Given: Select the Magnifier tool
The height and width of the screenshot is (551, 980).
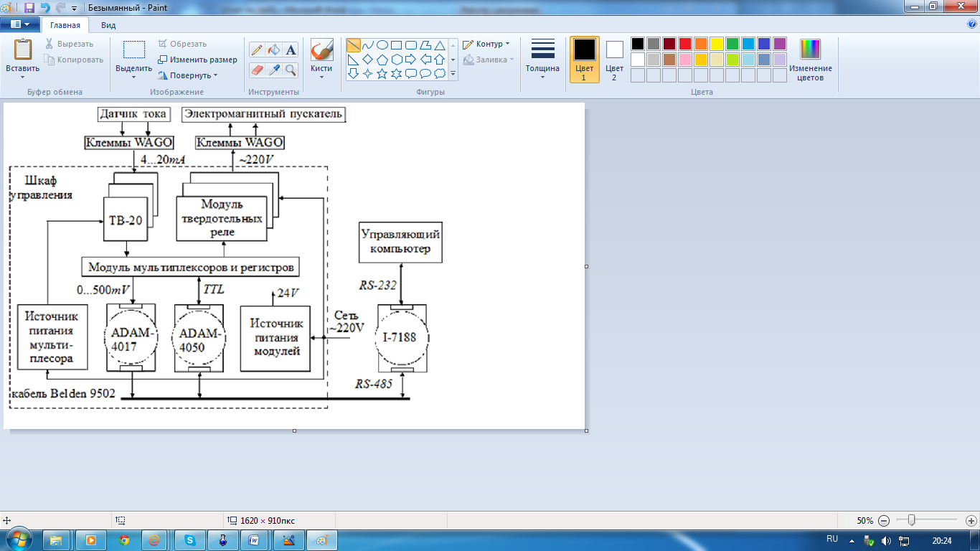Looking at the screenshot, I should tap(291, 70).
